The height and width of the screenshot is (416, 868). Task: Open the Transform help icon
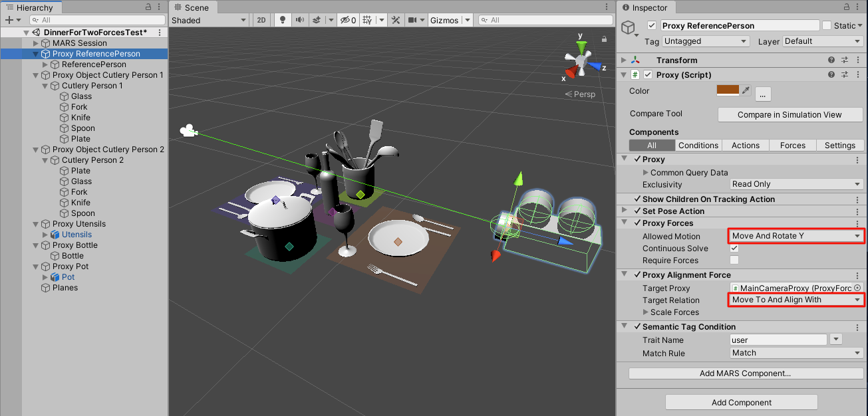tap(831, 60)
